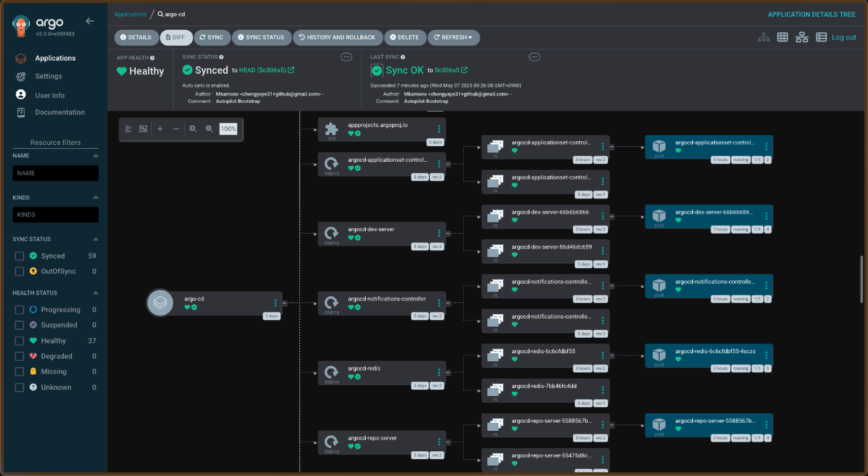The height and width of the screenshot is (476, 868).
Task: Click the deploy icon of argocd-dex-server
Action: coord(332,233)
